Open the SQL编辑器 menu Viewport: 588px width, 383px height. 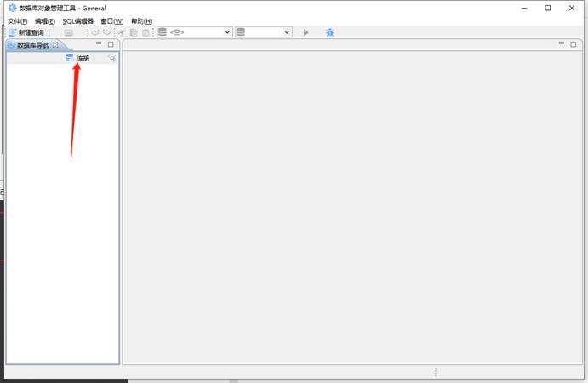tap(77, 21)
